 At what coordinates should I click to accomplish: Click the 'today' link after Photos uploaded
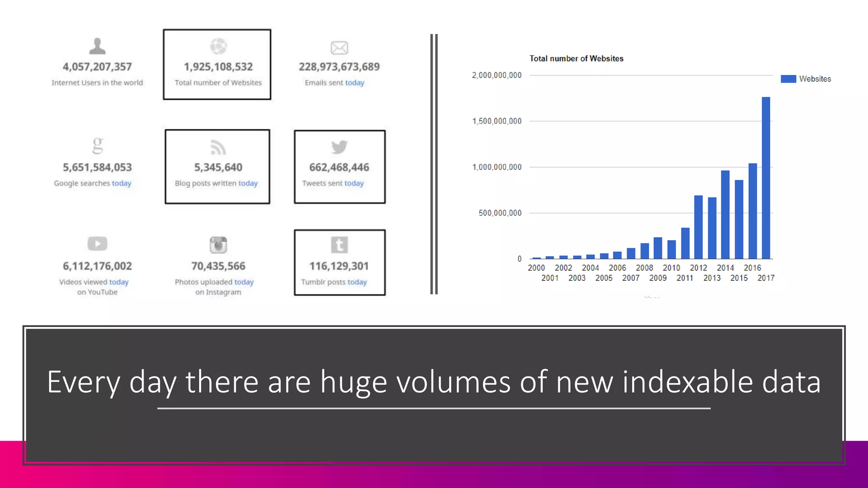pyautogui.click(x=244, y=282)
